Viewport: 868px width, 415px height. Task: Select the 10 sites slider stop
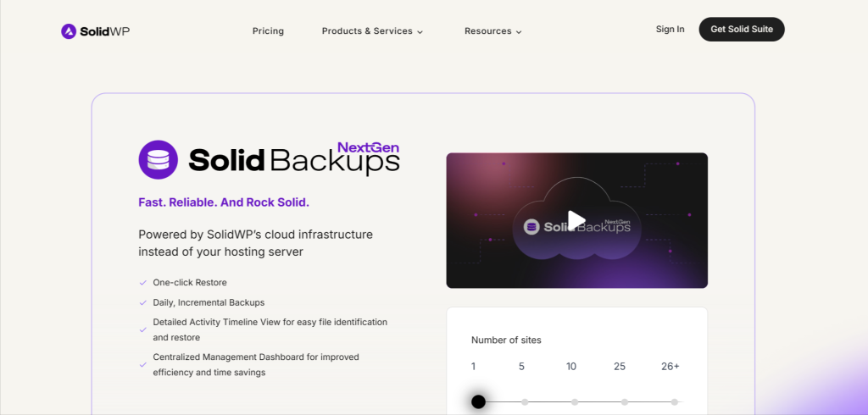tap(575, 402)
